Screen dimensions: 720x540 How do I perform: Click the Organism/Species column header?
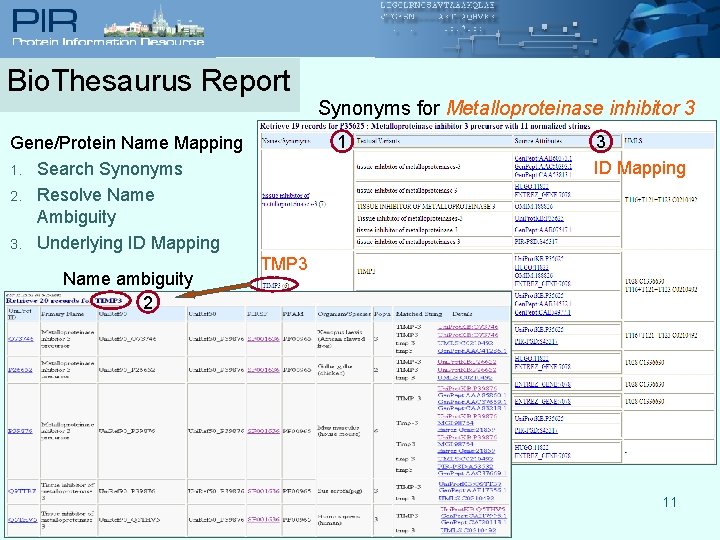tap(344, 314)
